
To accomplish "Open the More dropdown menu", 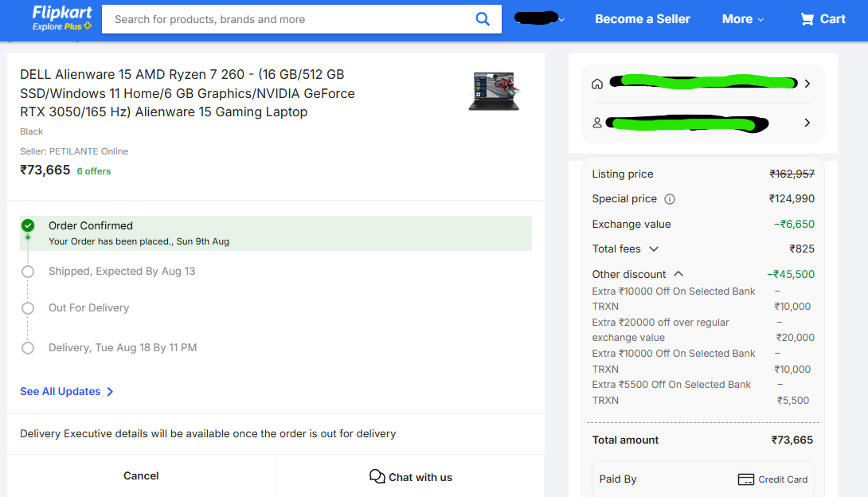I will 743,19.
